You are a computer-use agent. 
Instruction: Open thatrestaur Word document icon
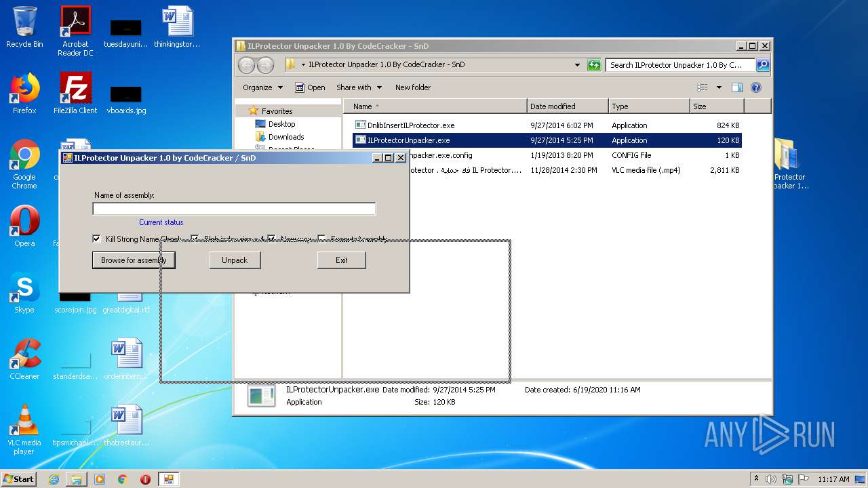point(126,426)
